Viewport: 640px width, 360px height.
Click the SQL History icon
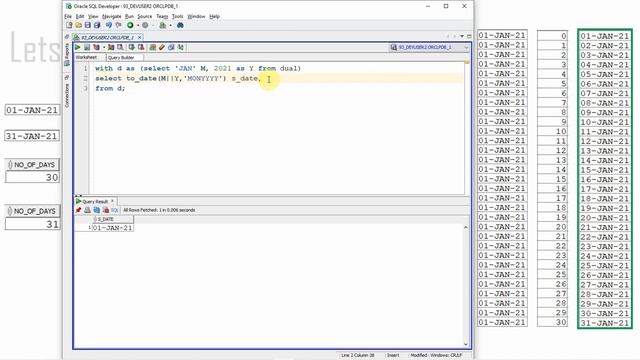tap(171, 47)
